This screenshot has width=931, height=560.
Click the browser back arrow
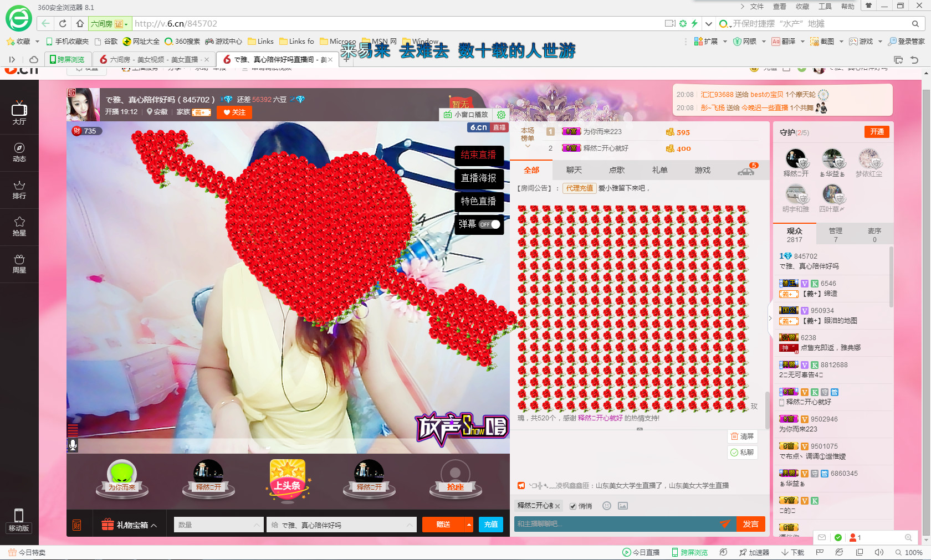[x=45, y=23]
